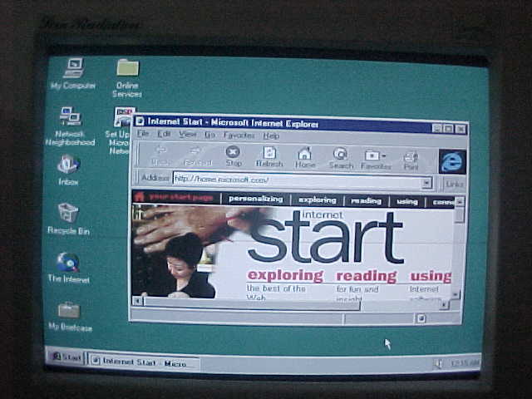Select the Recycle Bin icon
This screenshot has height=399, width=532.
click(x=68, y=219)
